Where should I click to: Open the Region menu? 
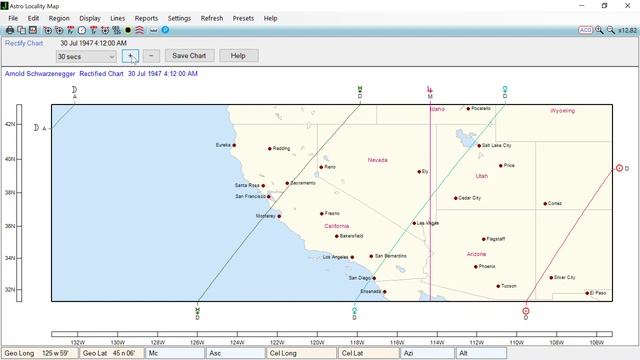[x=59, y=18]
